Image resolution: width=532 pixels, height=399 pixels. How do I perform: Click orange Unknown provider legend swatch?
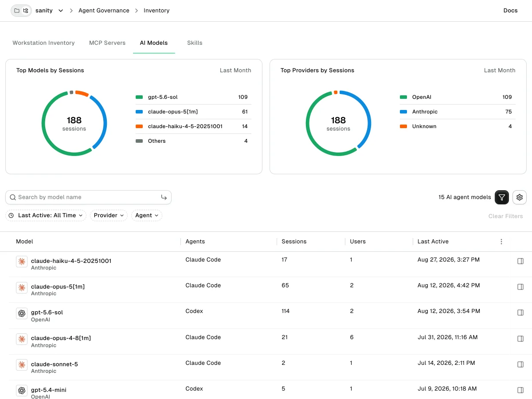click(x=403, y=126)
